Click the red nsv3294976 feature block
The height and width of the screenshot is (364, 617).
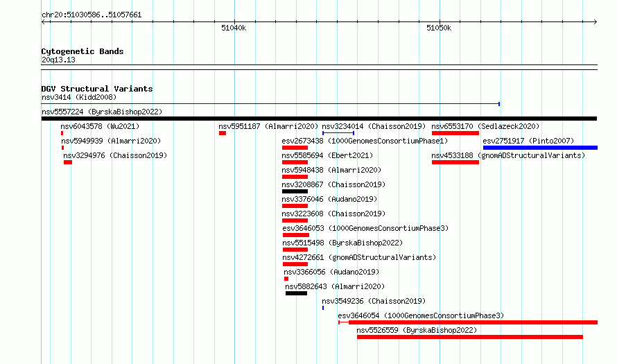[x=68, y=162]
